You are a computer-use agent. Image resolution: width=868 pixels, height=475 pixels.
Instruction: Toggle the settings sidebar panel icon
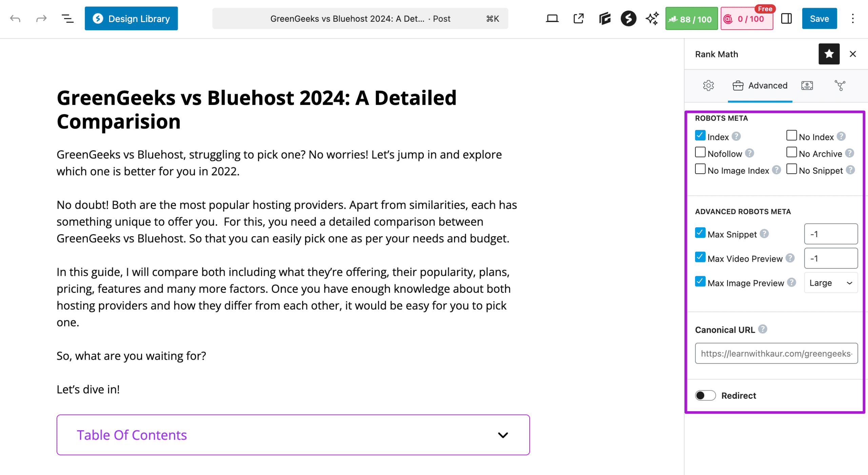tap(786, 19)
